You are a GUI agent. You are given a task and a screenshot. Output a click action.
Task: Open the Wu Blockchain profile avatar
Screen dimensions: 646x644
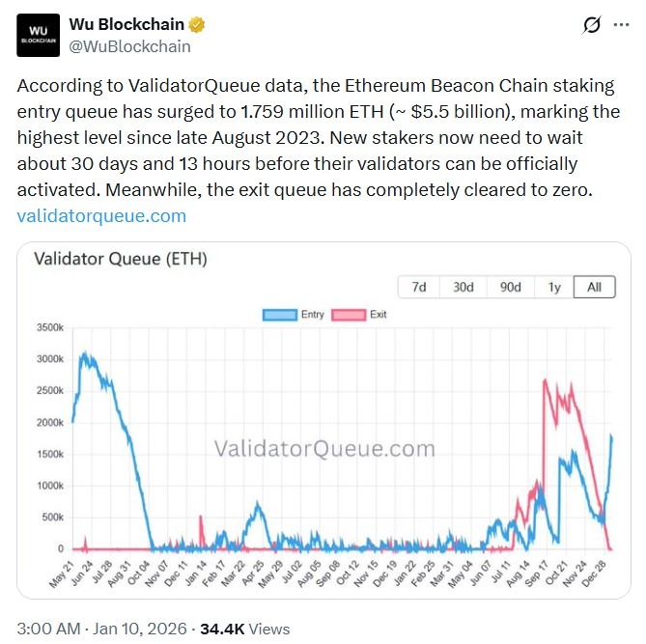[39, 36]
